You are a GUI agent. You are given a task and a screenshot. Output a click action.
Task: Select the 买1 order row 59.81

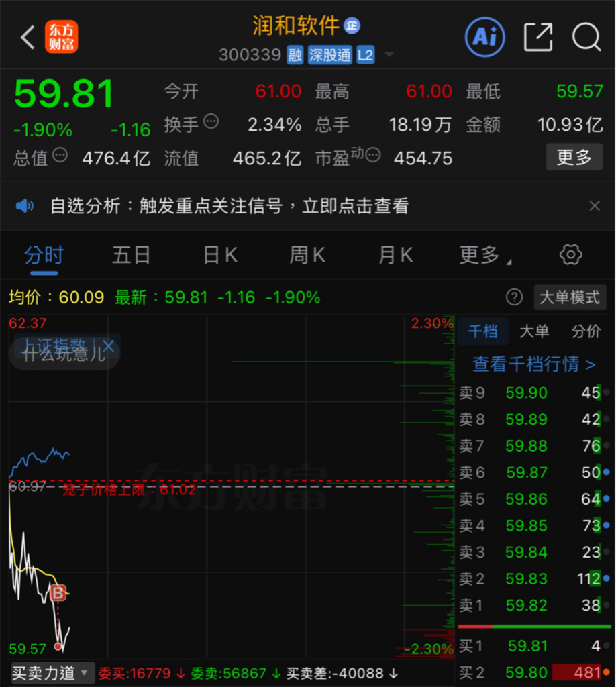(x=534, y=646)
